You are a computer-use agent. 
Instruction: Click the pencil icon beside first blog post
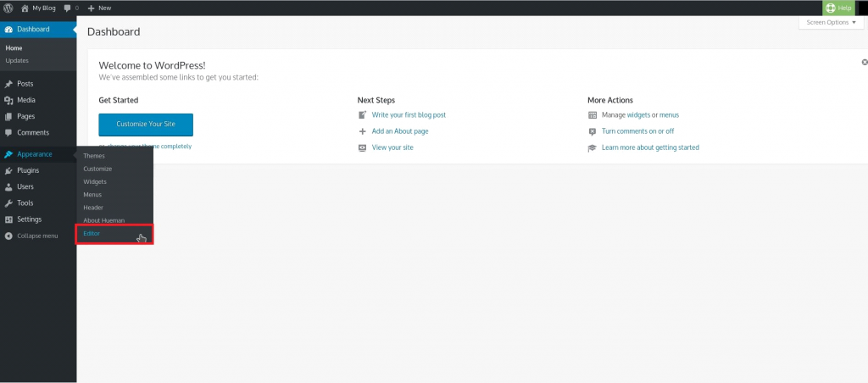[363, 115]
